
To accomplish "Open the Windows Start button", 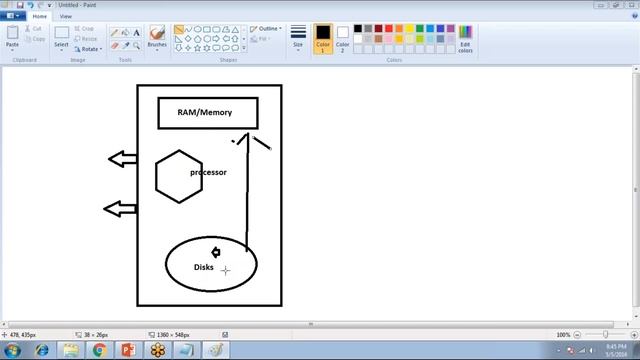I will coord(12,350).
